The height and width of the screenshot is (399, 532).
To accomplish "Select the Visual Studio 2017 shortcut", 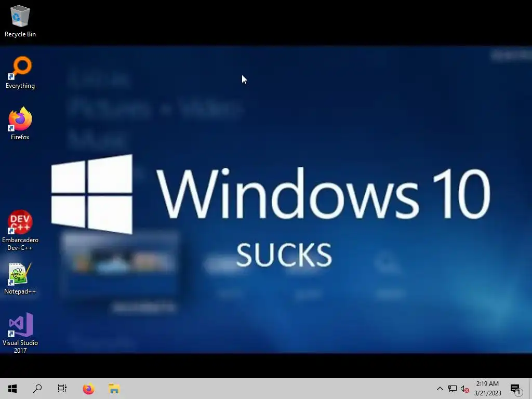I will (x=20, y=333).
